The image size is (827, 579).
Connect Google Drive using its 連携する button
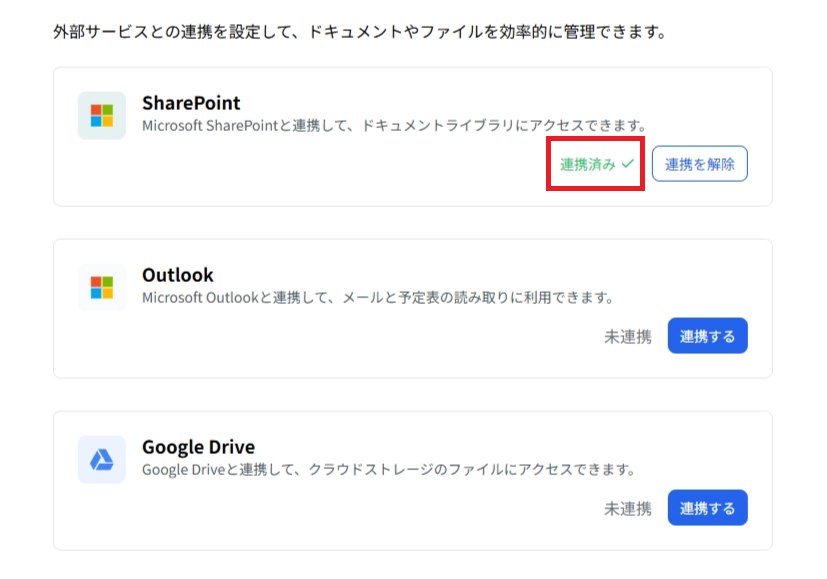point(707,508)
